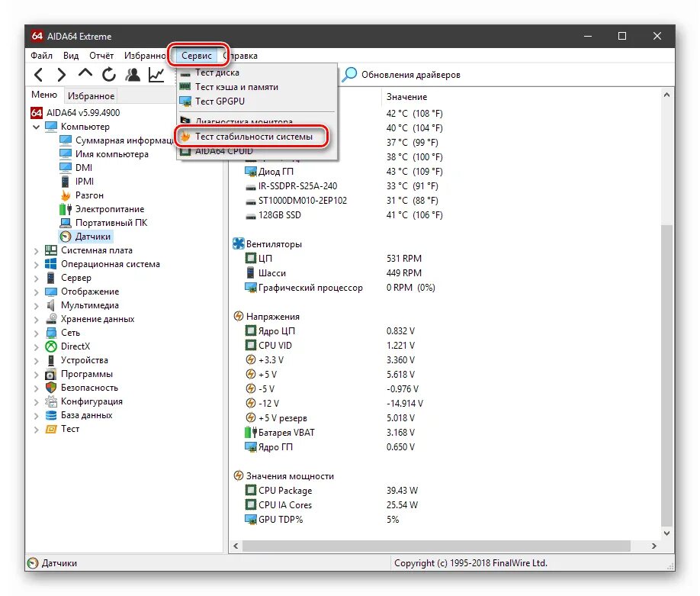Screen dimensions: 700x596
Task: Expand the DirectX tree node
Action: click(36, 347)
